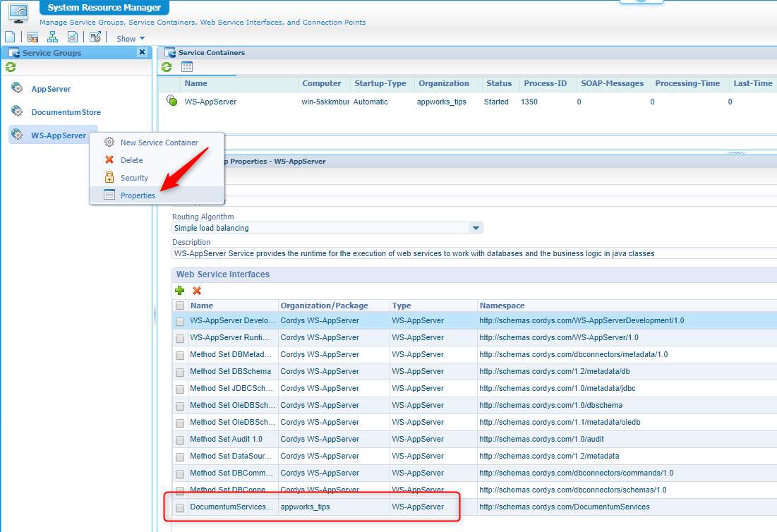
Task: Select New Service Container menu entry
Action: point(159,143)
